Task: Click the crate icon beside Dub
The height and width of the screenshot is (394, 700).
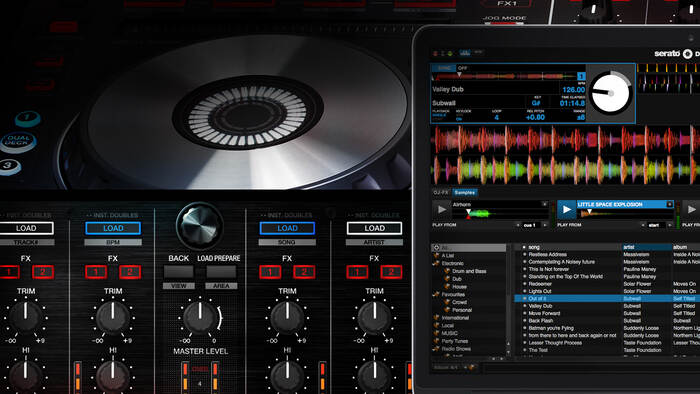Action: pyautogui.click(x=447, y=279)
